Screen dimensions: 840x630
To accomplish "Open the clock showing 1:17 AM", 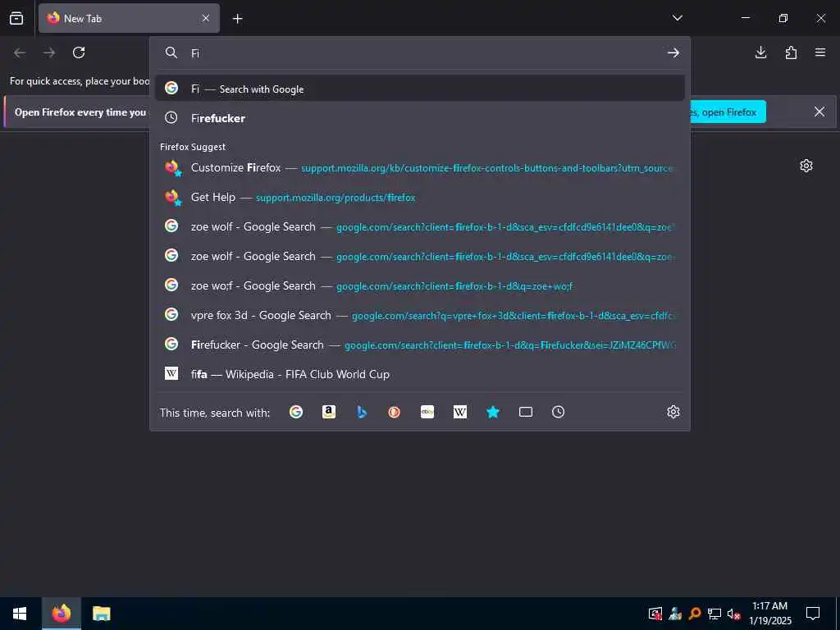I will (x=769, y=614).
